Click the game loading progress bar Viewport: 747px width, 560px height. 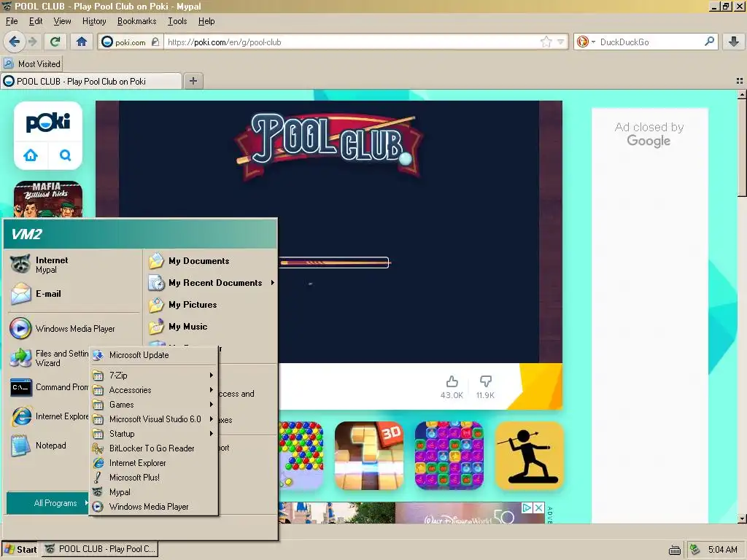pyautogui.click(x=334, y=262)
